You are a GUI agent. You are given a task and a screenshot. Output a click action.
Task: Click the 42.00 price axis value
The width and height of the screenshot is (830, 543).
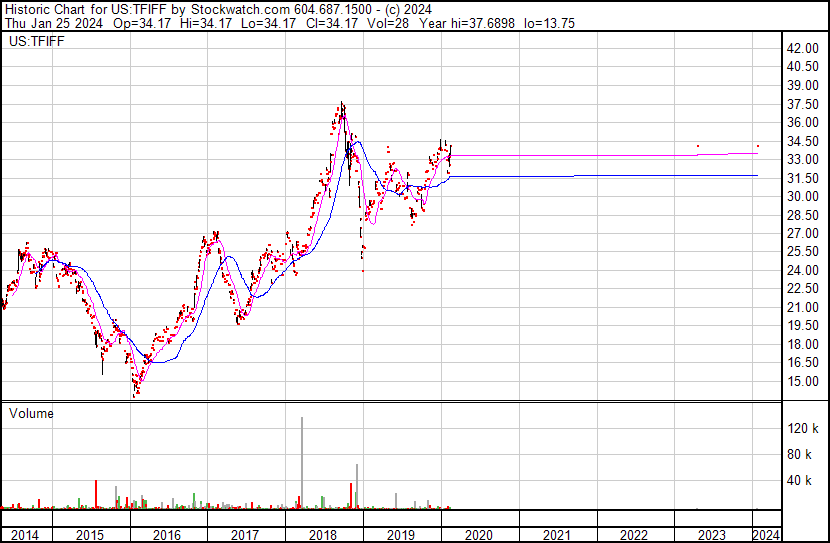(803, 48)
